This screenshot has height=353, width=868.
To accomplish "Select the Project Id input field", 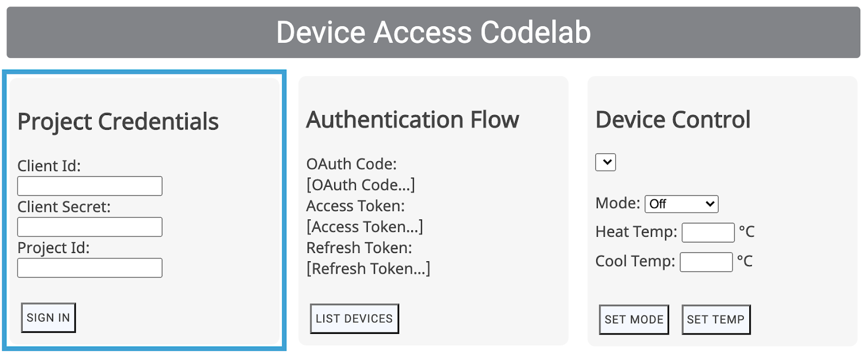I will pyautogui.click(x=90, y=268).
